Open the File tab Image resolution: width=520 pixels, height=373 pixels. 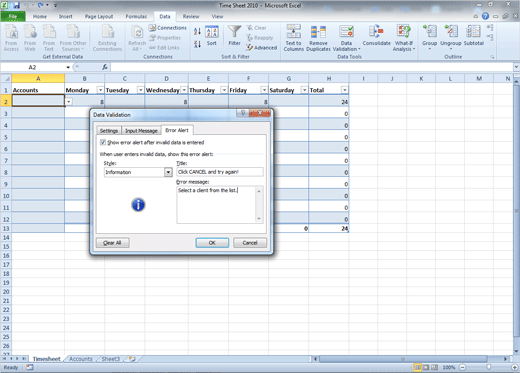(13, 16)
